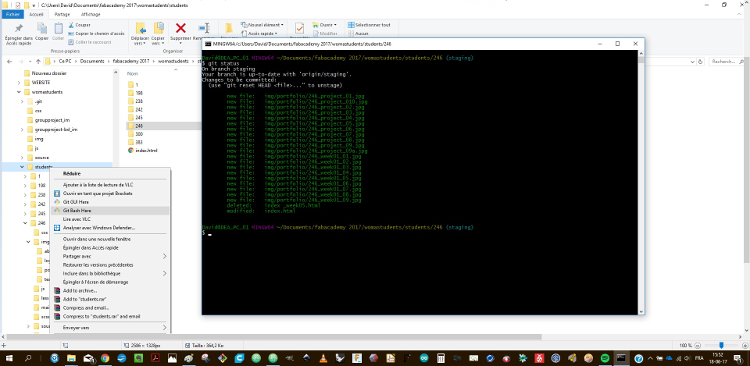750x366 pixels.
Task: Click Sélectionner tout in the ribbon
Action: (x=369, y=24)
